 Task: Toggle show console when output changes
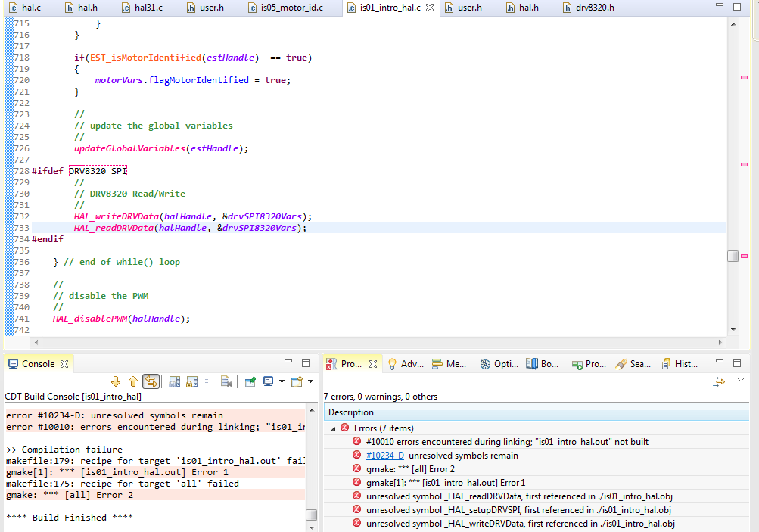click(x=151, y=382)
